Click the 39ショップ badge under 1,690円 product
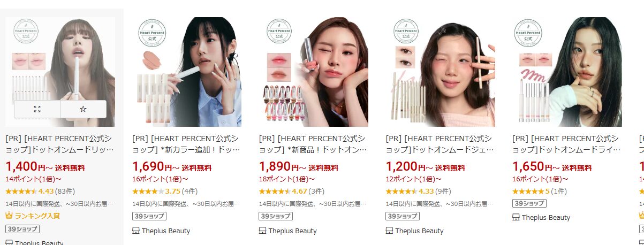 point(149,216)
